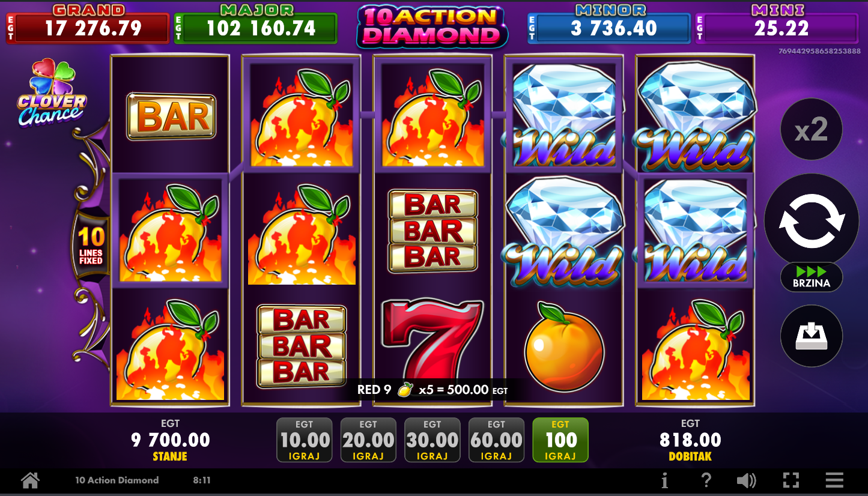The width and height of the screenshot is (868, 496).
Task: View the Grand jackpot panel
Action: coord(88,24)
